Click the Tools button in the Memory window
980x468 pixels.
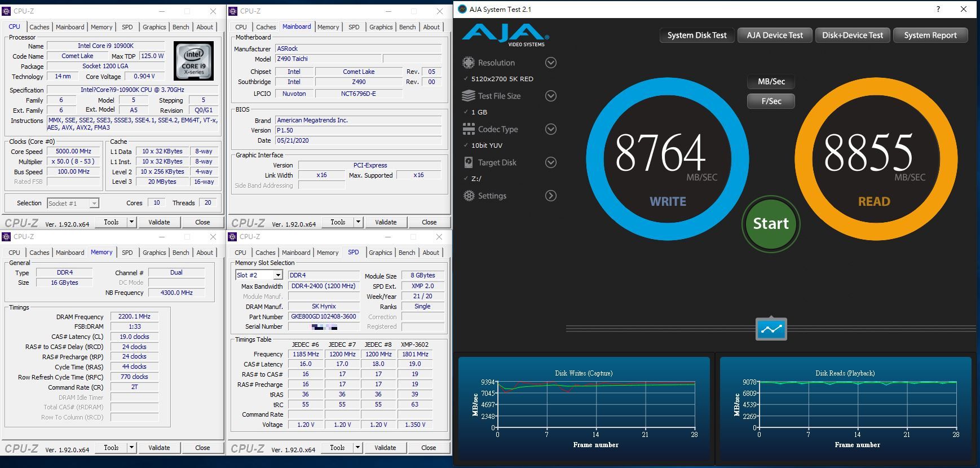111,448
